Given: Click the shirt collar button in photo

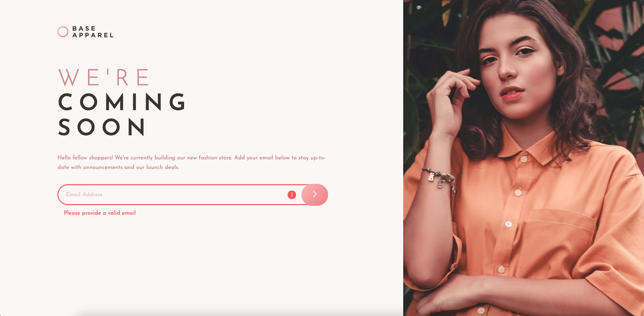Looking at the screenshot, I should tap(524, 159).
